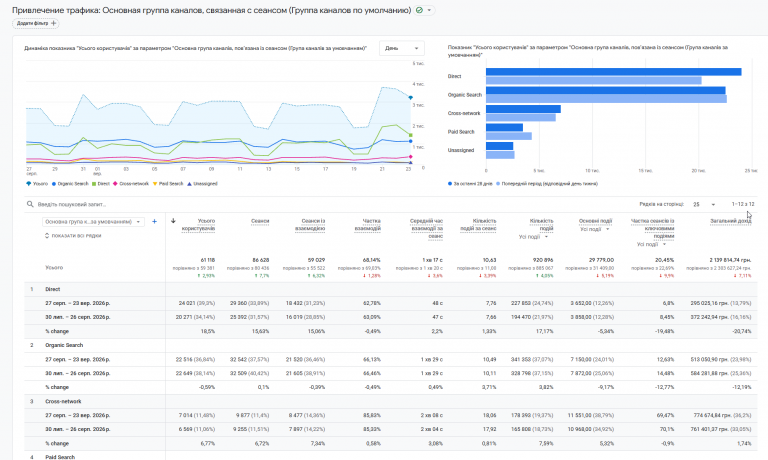Click the dark blue Cross-network bar

click(524, 109)
